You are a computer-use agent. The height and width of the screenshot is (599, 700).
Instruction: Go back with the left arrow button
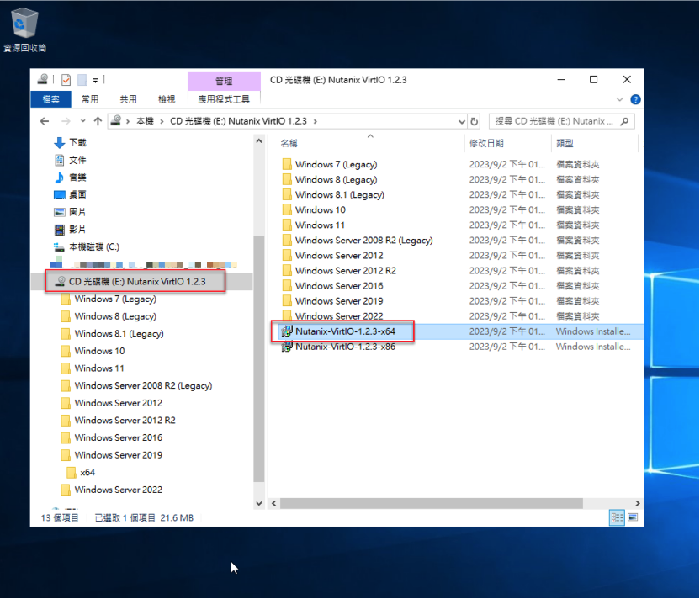tap(45, 121)
